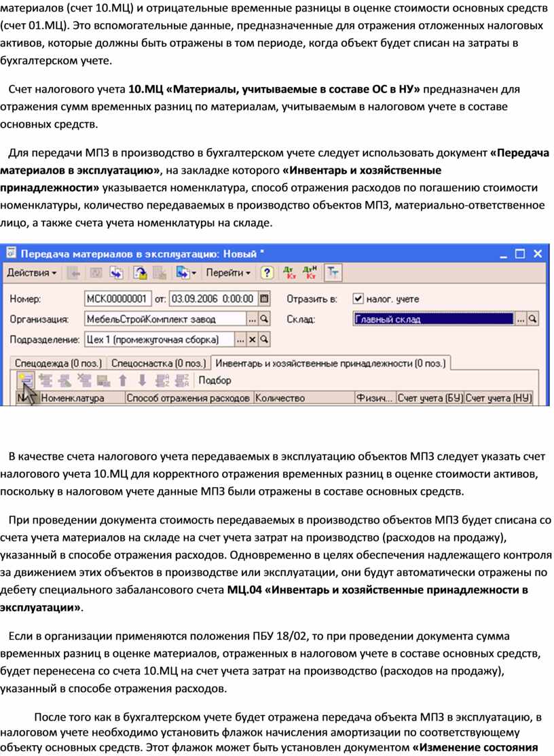
Task: Open the calendar picker next to the date field
Action: [x=264, y=299]
